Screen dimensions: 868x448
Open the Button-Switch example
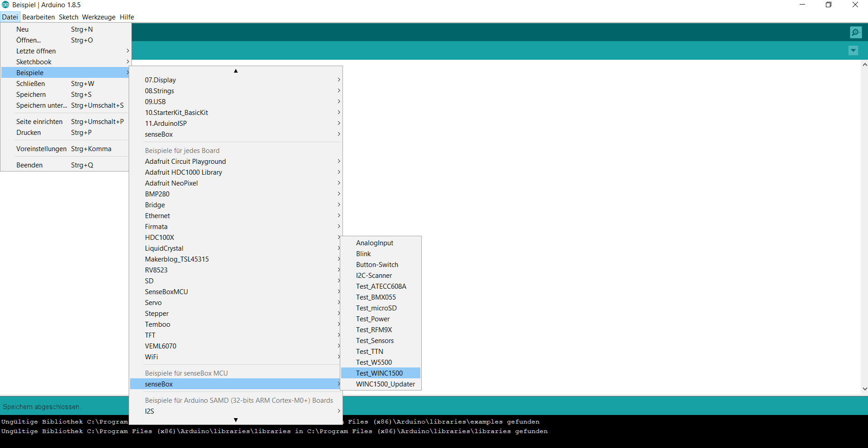[x=381, y=265]
